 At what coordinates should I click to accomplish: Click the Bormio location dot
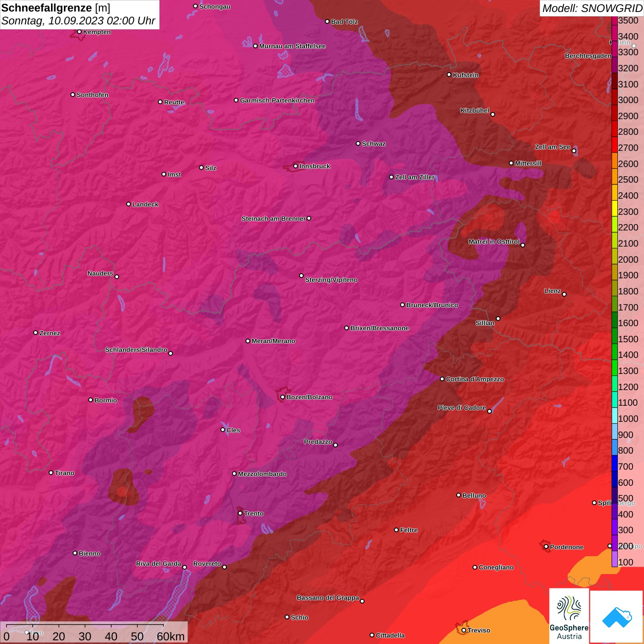(91, 400)
